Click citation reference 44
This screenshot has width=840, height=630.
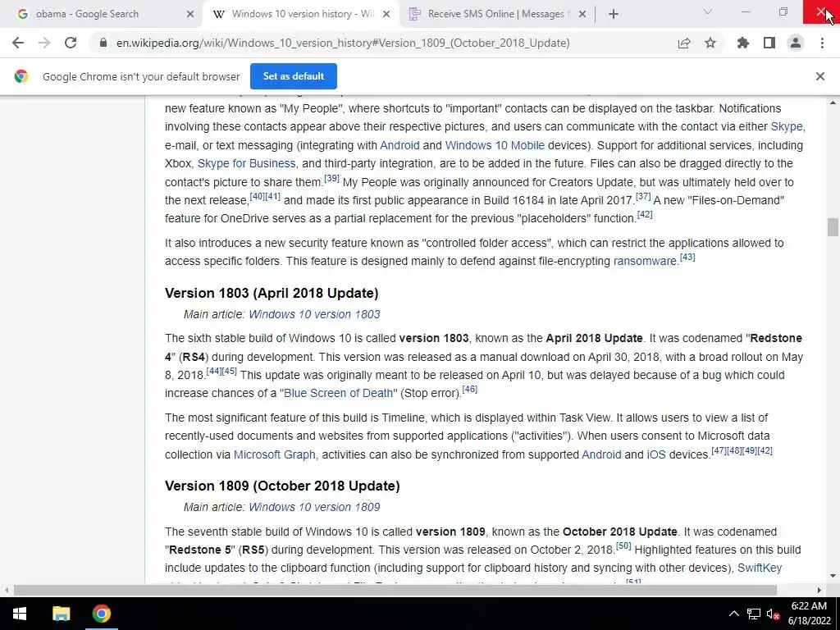(214, 371)
